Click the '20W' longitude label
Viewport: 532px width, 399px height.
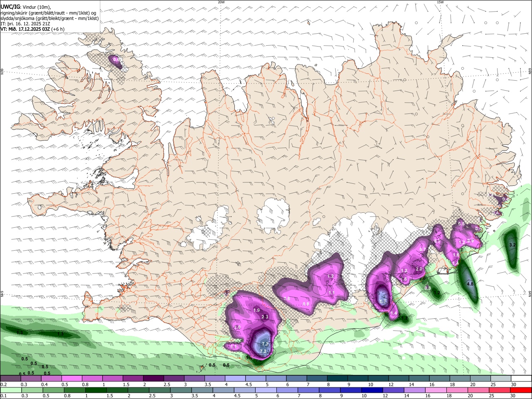[221, 2]
